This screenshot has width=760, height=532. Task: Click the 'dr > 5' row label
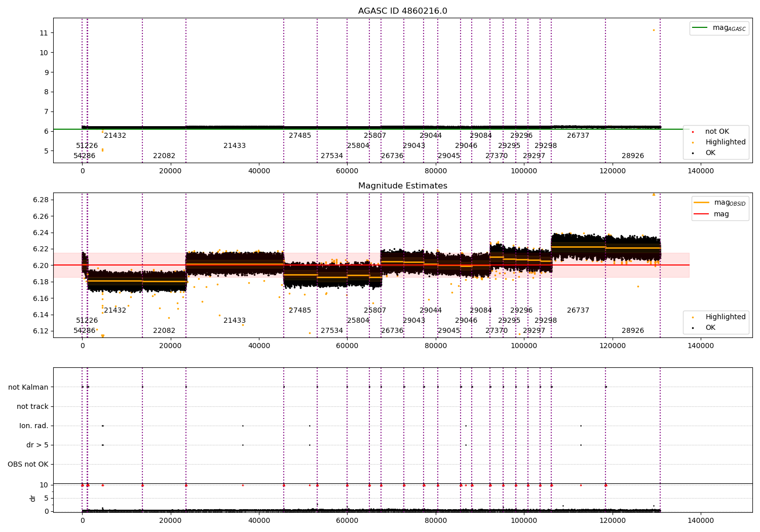click(x=37, y=445)
